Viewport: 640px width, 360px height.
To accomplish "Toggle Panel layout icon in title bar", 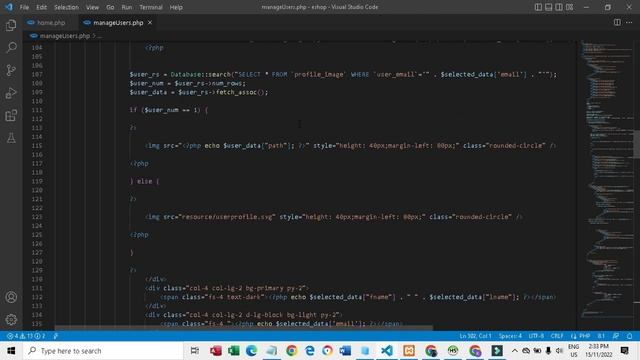I will 549,7.
